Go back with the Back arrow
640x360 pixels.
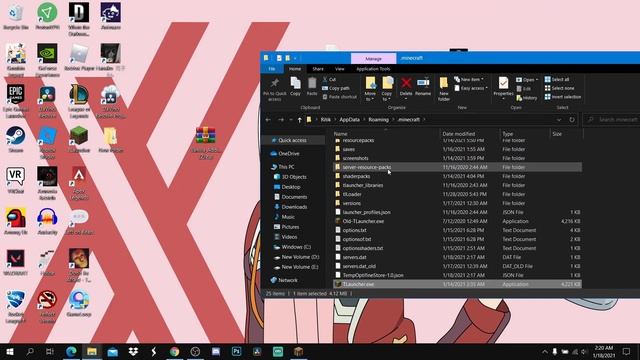tap(268, 120)
